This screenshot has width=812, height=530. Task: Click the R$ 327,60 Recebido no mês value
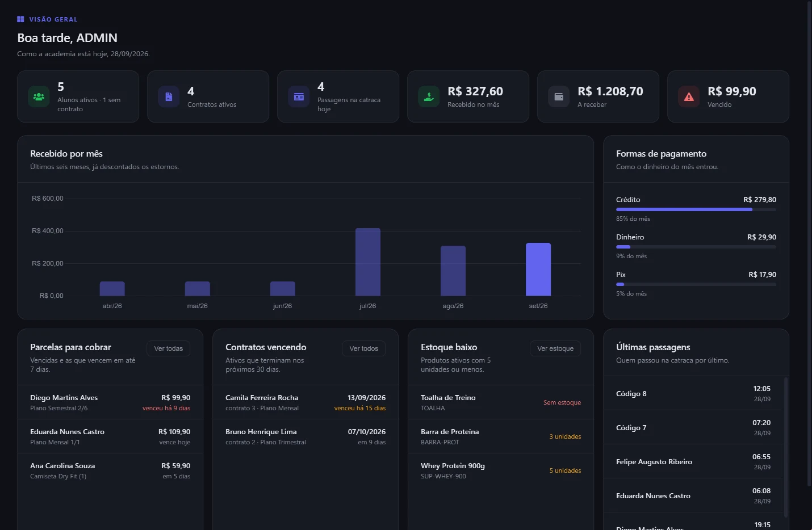(475, 91)
